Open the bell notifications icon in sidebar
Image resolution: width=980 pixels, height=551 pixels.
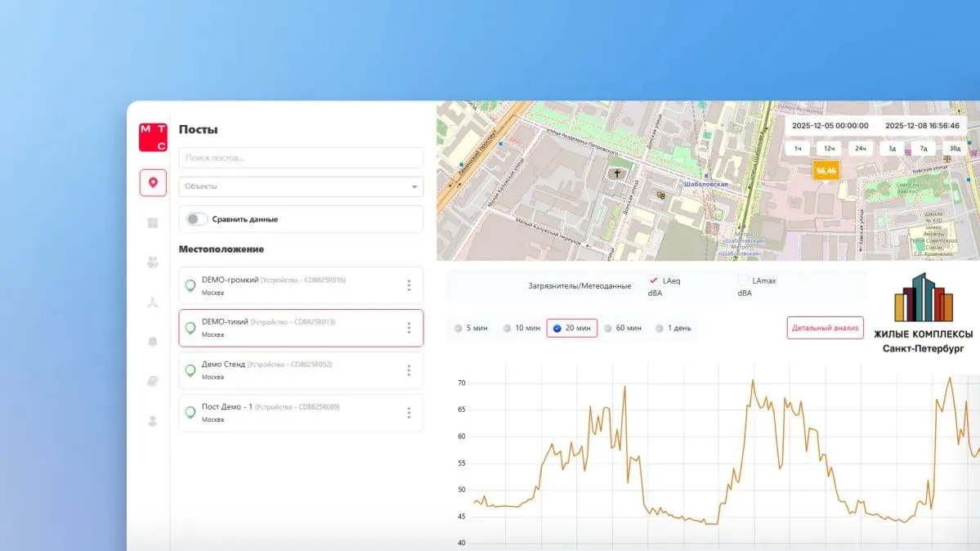tap(153, 342)
